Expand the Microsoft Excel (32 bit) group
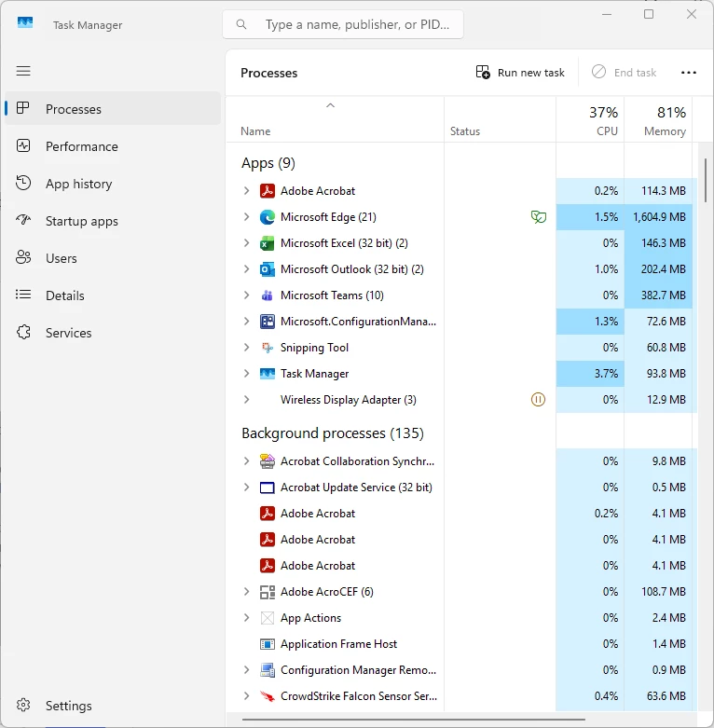 246,242
